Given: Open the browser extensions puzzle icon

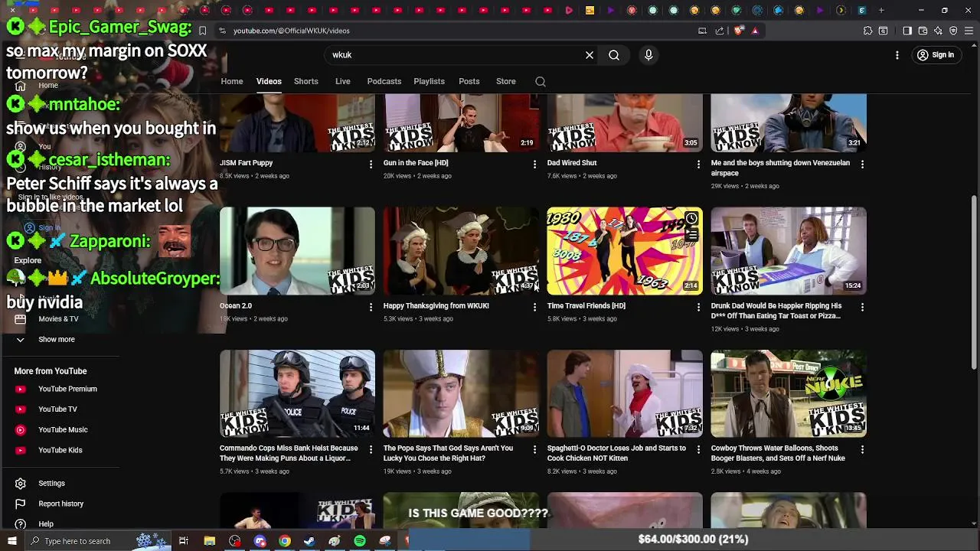Looking at the screenshot, I should (867, 31).
